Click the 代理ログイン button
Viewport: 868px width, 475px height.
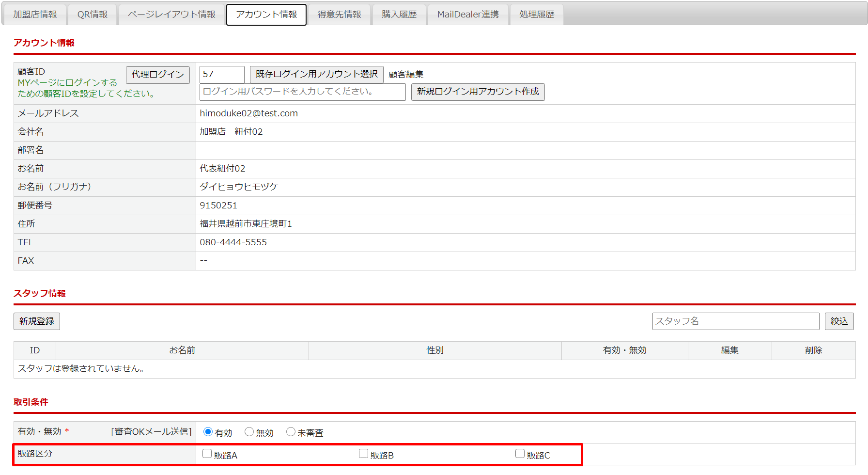(158, 75)
